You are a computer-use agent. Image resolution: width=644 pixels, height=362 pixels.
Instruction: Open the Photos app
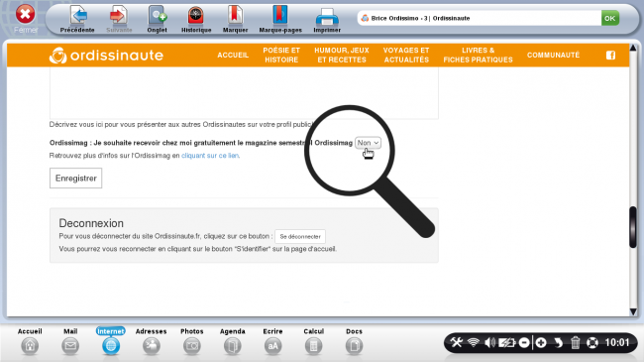coord(192,341)
